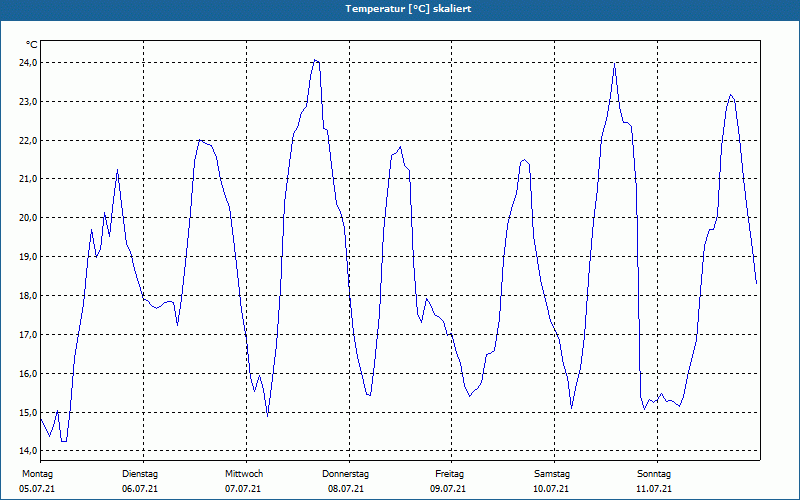
Task: Click the Samstag day label
Action: pos(552,474)
